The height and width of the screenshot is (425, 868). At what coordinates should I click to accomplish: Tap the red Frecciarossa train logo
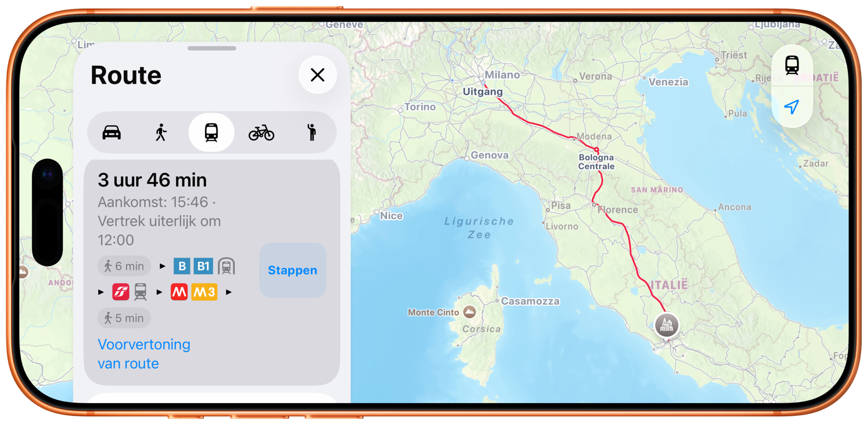121,292
